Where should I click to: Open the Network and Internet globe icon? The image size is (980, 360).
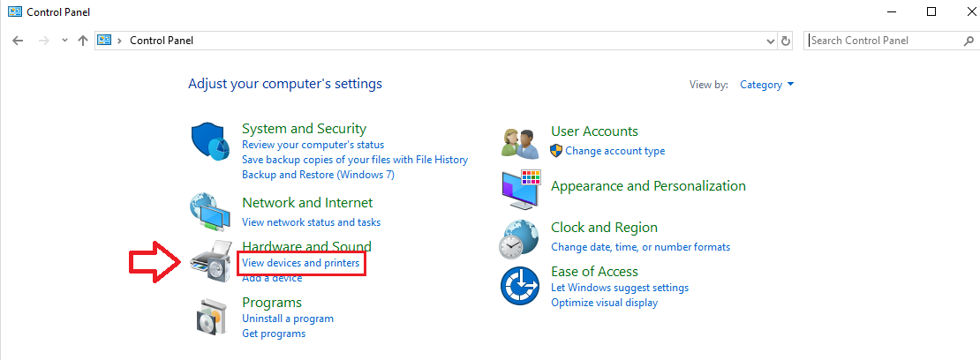(210, 213)
